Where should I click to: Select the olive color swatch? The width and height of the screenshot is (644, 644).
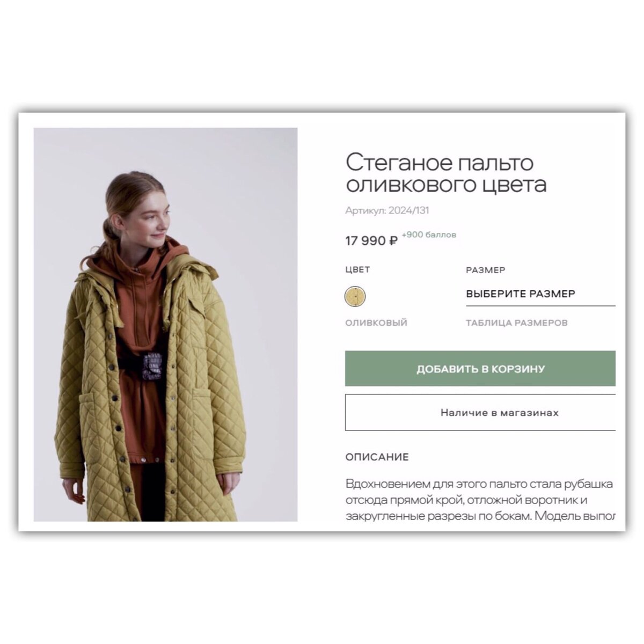tap(355, 296)
